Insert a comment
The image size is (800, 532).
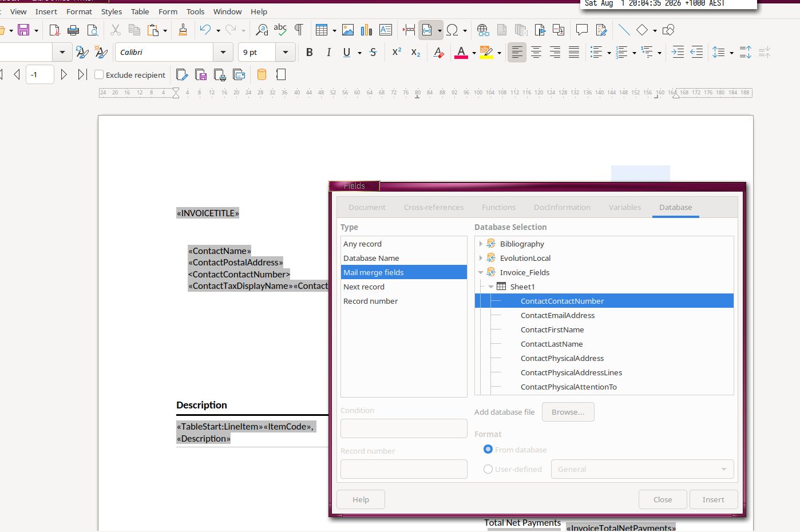tap(582, 30)
